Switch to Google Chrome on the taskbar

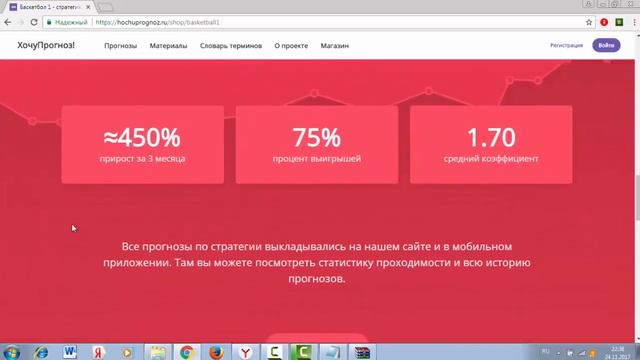pyautogui.click(x=187, y=352)
